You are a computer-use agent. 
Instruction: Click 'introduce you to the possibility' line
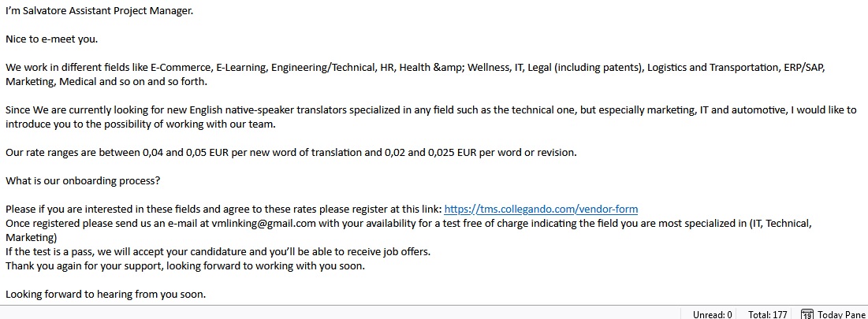pyautogui.click(x=140, y=124)
